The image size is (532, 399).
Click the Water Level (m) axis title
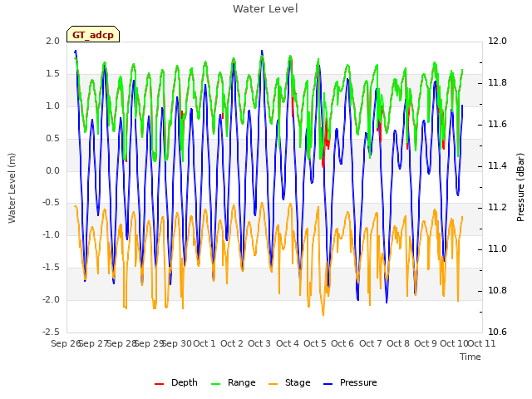pyautogui.click(x=12, y=188)
